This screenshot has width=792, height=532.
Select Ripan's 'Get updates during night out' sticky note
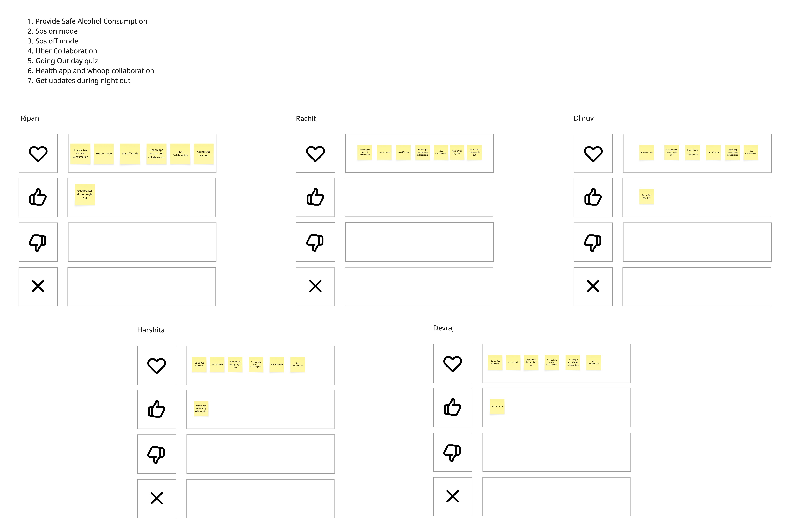click(x=85, y=194)
